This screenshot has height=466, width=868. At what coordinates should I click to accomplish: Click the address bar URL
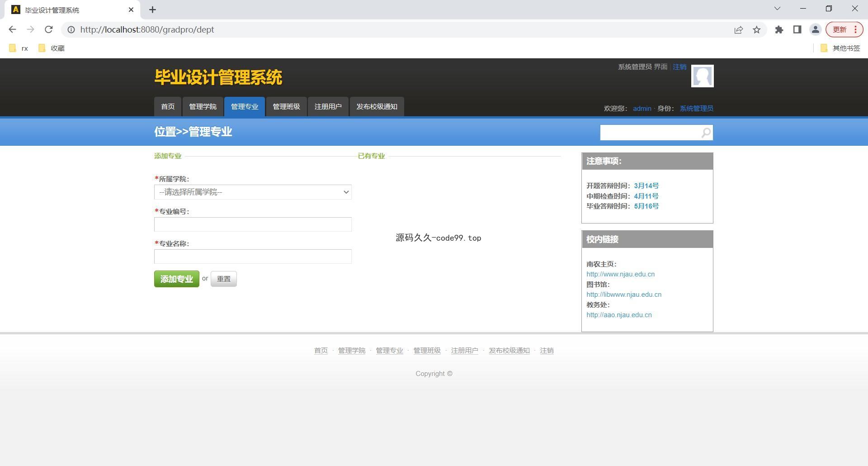click(147, 29)
